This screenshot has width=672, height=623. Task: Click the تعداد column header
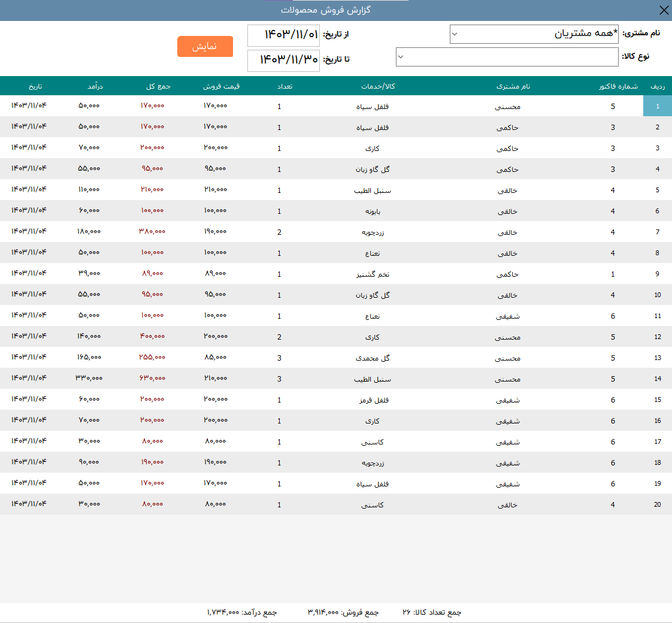point(284,86)
